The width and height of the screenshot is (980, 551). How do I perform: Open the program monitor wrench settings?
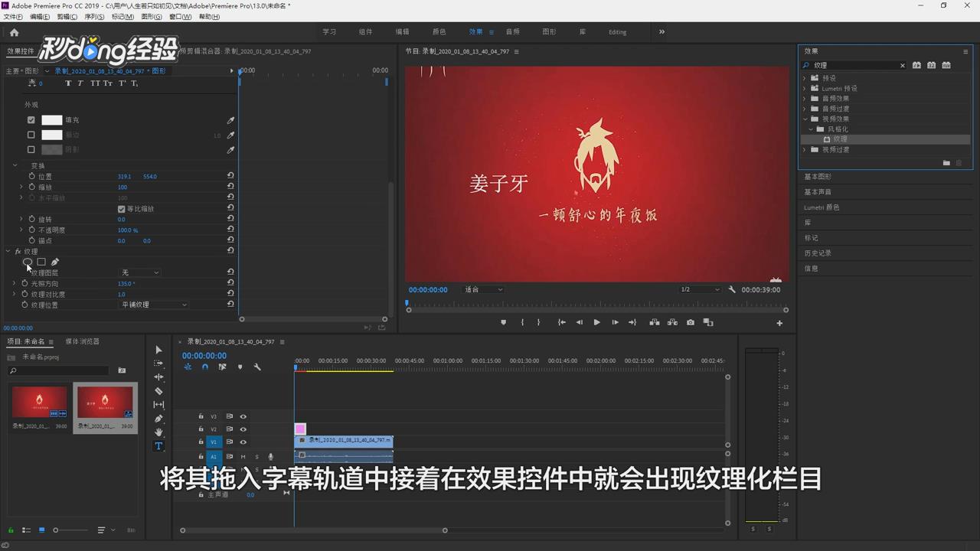coord(732,289)
